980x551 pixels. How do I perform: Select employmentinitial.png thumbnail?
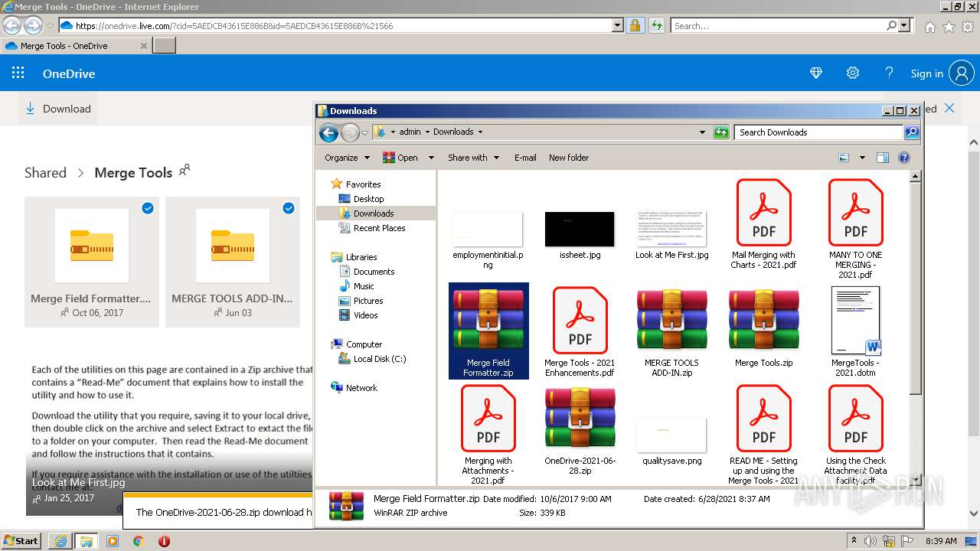coord(488,240)
